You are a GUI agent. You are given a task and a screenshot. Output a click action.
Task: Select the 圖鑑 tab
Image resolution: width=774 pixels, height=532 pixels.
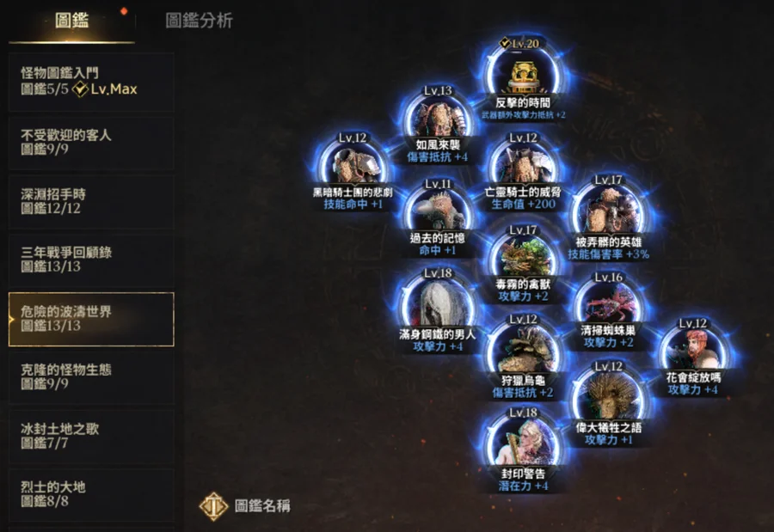[x=72, y=21]
